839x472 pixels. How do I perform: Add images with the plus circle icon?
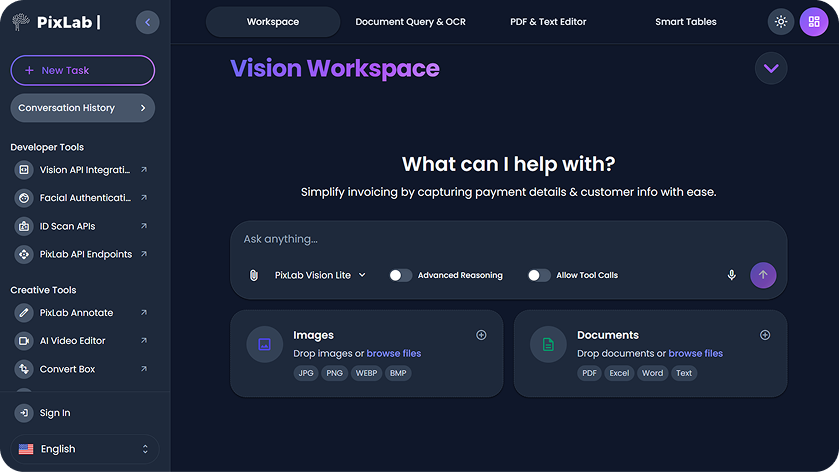[481, 335]
